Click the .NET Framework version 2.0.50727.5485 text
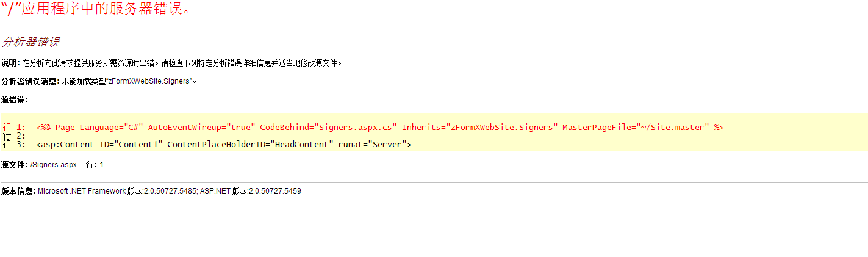The image size is (868, 257). (117, 191)
